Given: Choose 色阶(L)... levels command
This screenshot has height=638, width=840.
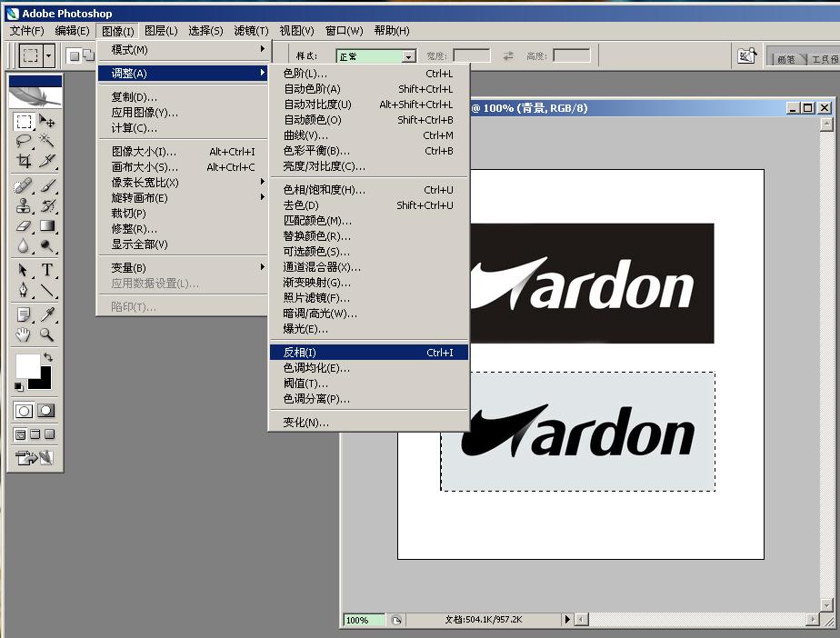Looking at the screenshot, I should [x=369, y=74].
